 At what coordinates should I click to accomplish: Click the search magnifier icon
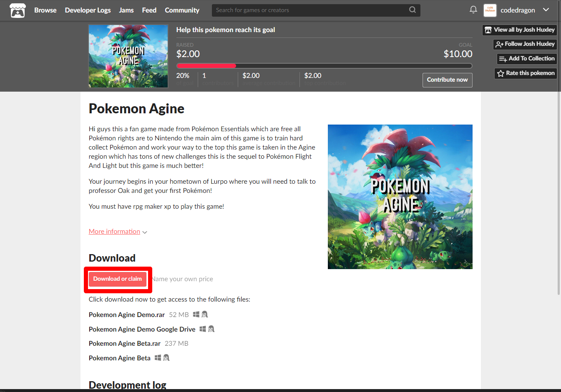(x=412, y=10)
